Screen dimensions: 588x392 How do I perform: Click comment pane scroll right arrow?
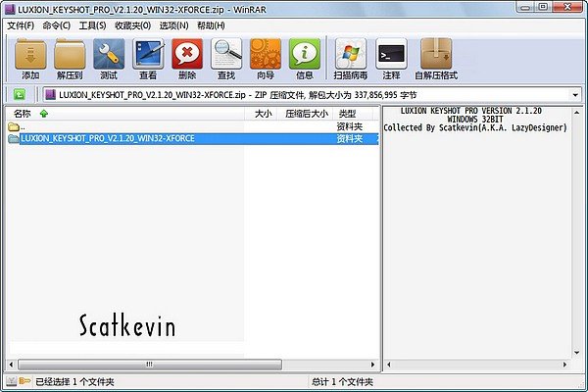point(565,365)
